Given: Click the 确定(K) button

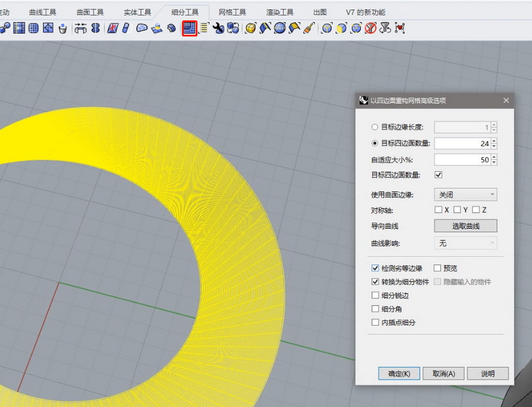Looking at the screenshot, I should click(399, 374).
